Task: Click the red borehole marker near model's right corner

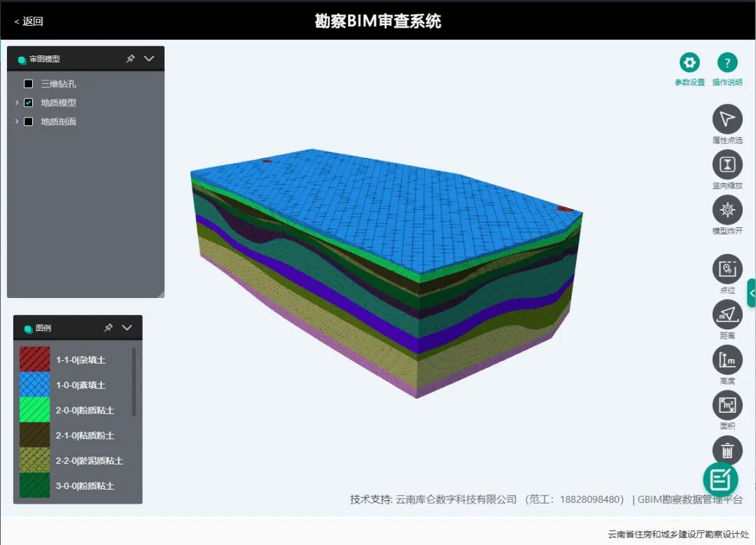Action: [x=565, y=208]
